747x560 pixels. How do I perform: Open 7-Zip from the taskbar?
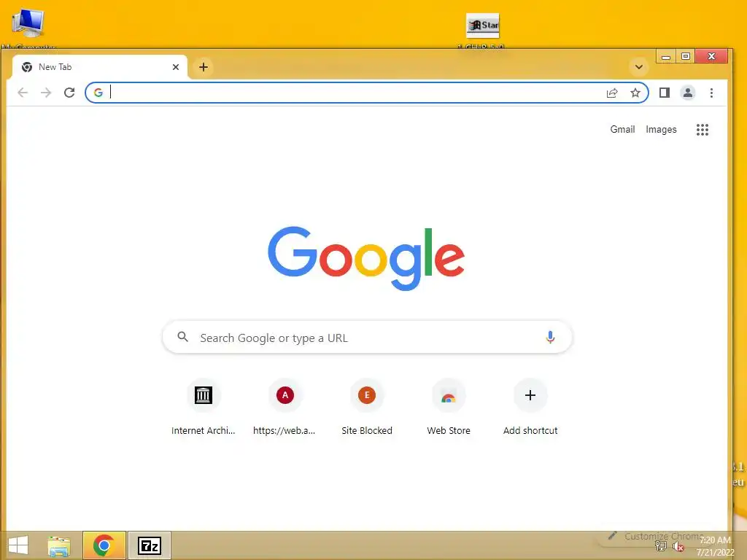click(x=149, y=545)
